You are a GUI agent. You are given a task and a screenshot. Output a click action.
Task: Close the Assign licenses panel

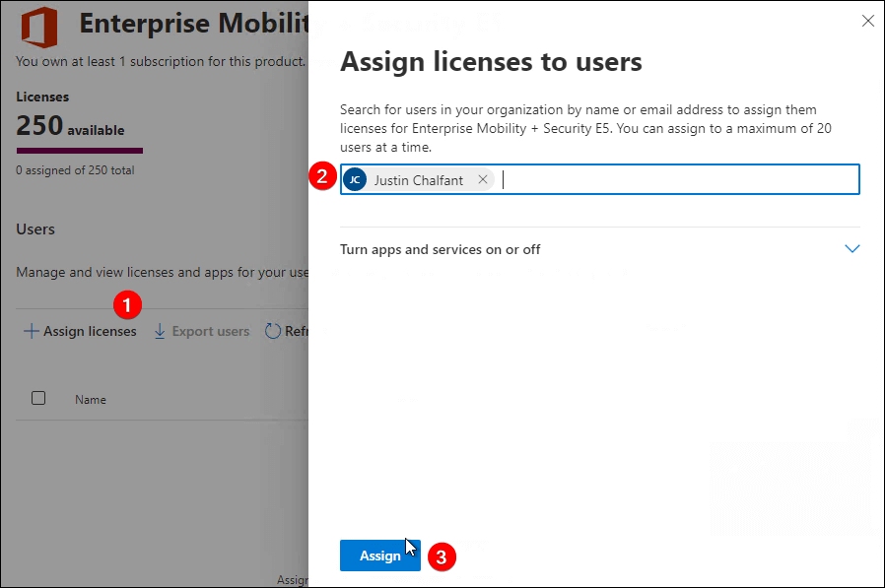(x=867, y=21)
